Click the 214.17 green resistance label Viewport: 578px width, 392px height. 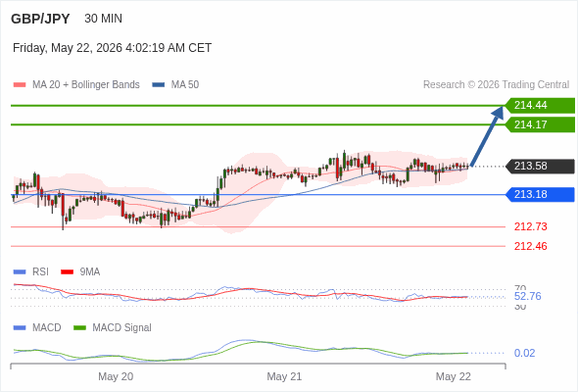tap(540, 124)
